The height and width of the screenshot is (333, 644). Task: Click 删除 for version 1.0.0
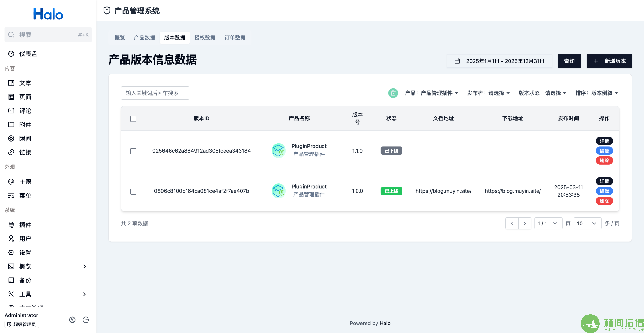tap(604, 201)
